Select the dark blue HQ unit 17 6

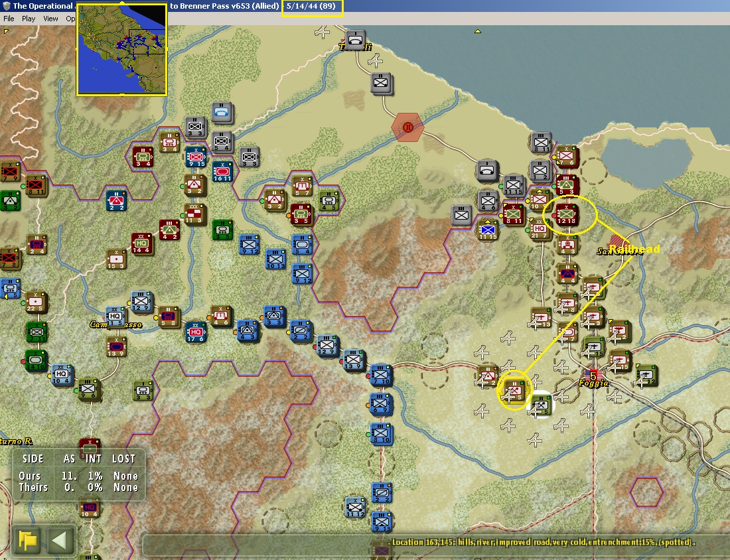click(x=195, y=332)
